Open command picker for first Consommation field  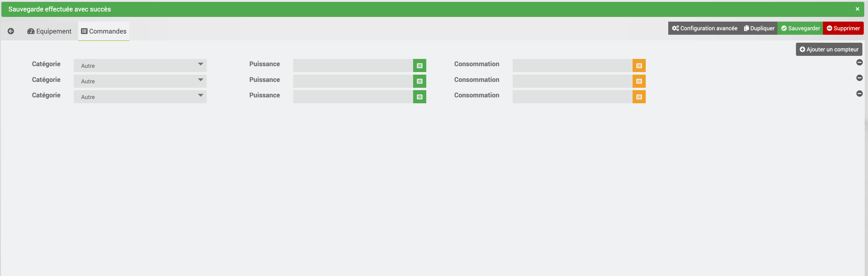click(638, 66)
